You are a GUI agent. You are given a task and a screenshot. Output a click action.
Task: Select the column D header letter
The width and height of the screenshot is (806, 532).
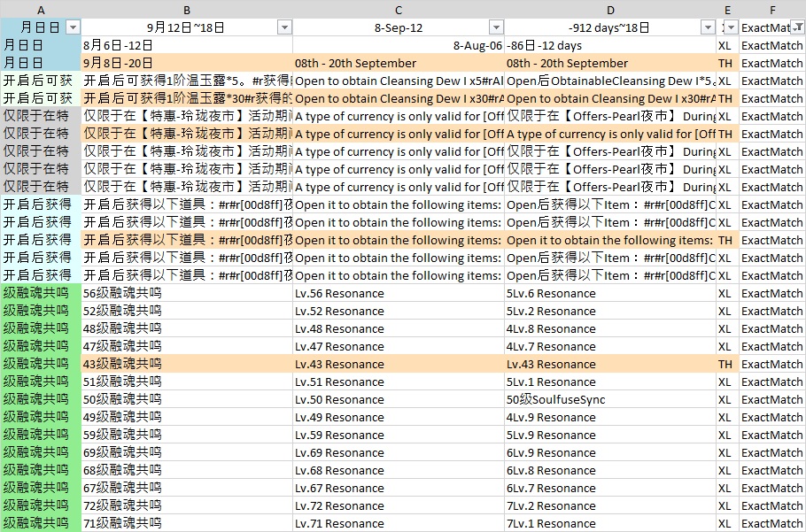[x=610, y=9]
